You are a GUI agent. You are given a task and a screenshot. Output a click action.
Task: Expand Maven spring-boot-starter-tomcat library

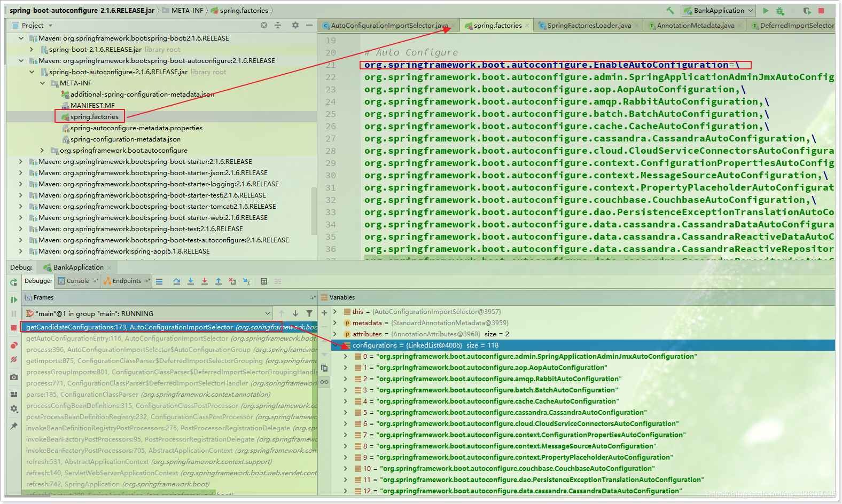(21, 206)
